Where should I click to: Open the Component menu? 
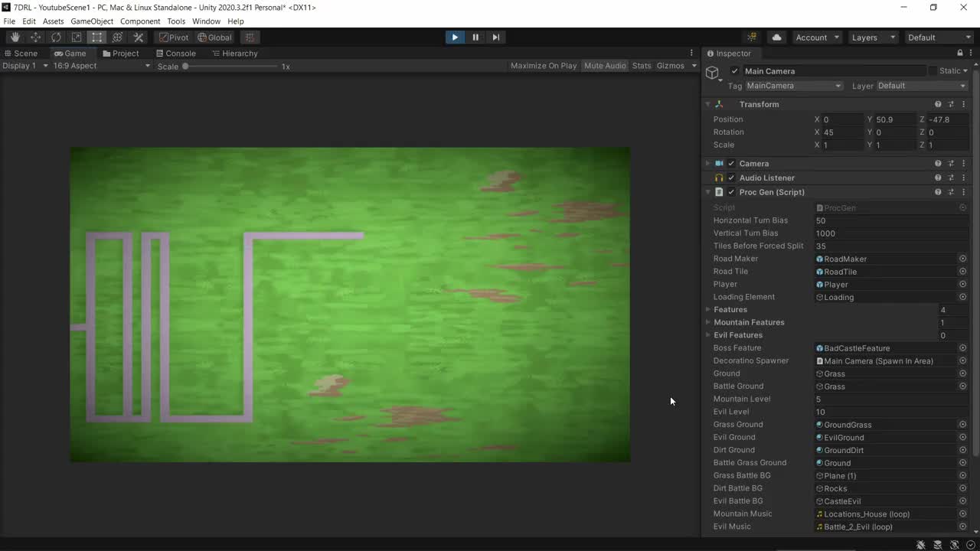point(140,21)
